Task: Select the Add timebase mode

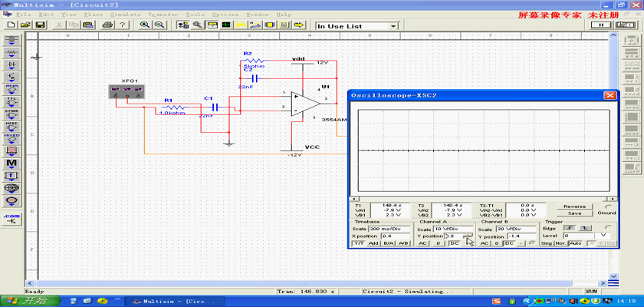Action: pos(373,243)
